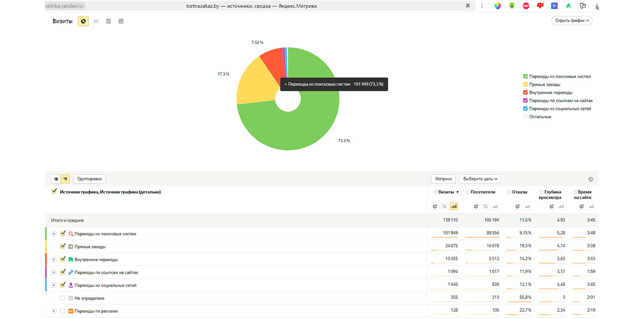
Task: Expand Переходы из поисковых систем row
Action: click(x=54, y=234)
